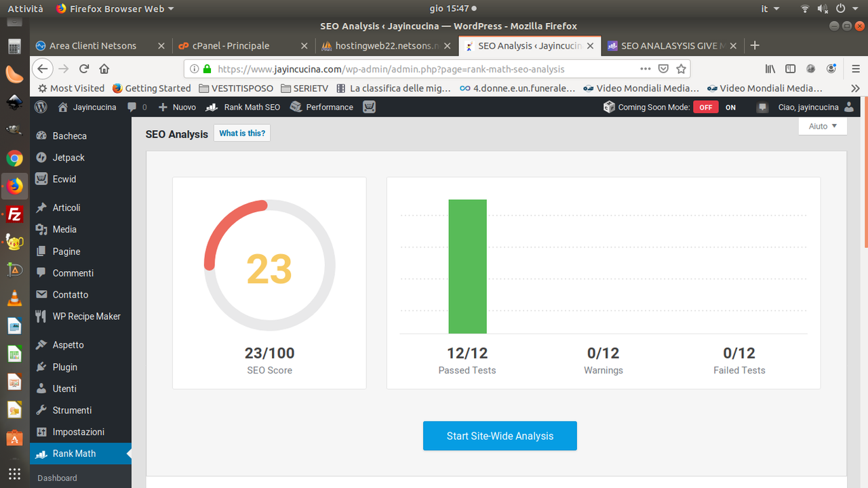Open 4.donne.e.un.funerale bookmark
Image resolution: width=868 pixels, height=488 pixels.
517,88
